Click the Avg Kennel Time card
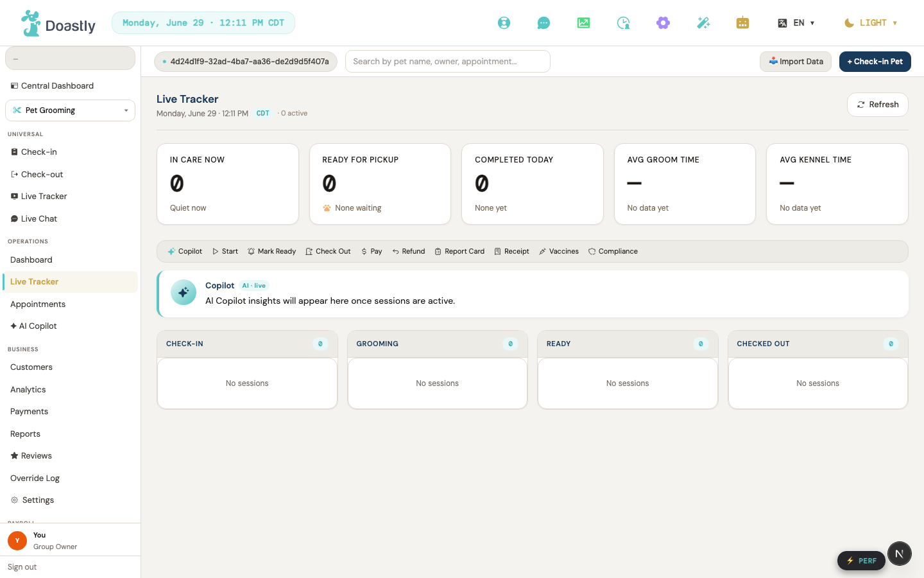 837,184
